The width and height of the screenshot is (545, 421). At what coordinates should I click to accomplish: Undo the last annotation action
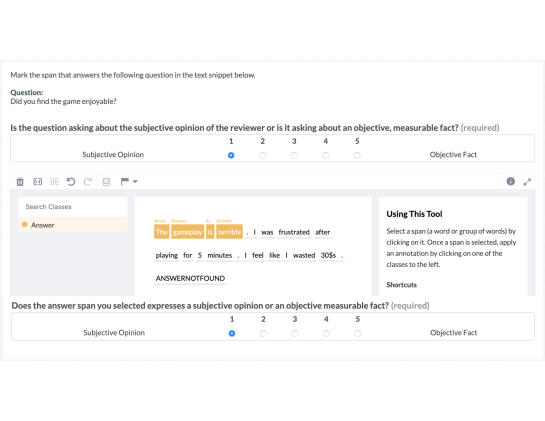pyautogui.click(x=71, y=181)
